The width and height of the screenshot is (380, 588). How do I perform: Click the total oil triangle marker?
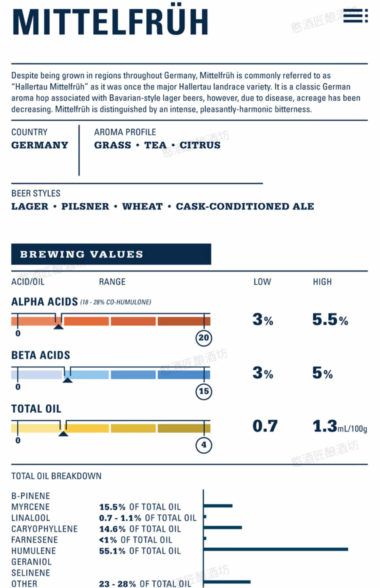63,434
